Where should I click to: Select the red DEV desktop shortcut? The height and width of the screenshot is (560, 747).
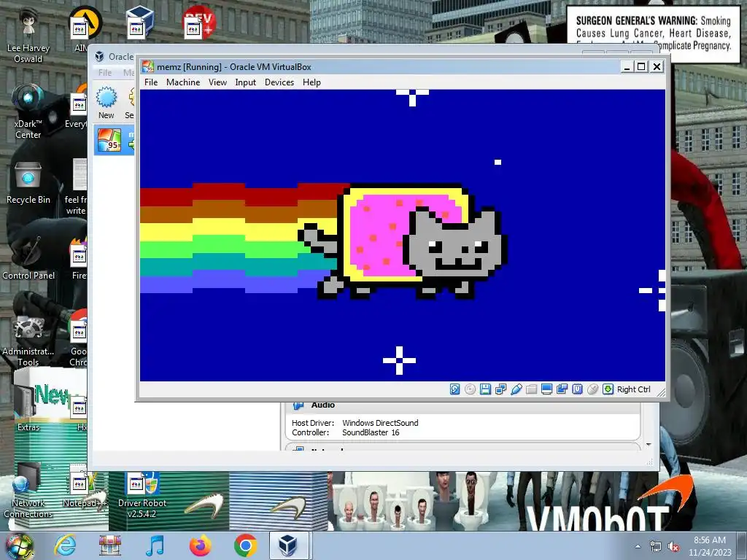click(x=198, y=22)
